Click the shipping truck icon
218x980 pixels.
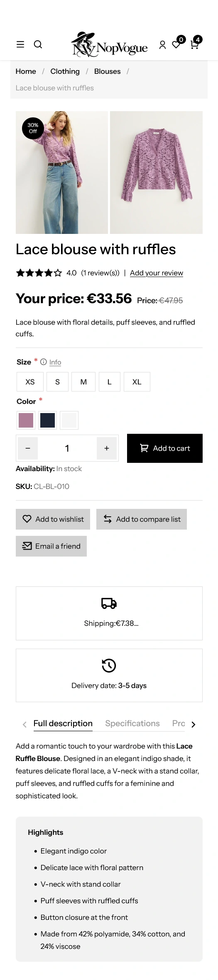(109, 603)
